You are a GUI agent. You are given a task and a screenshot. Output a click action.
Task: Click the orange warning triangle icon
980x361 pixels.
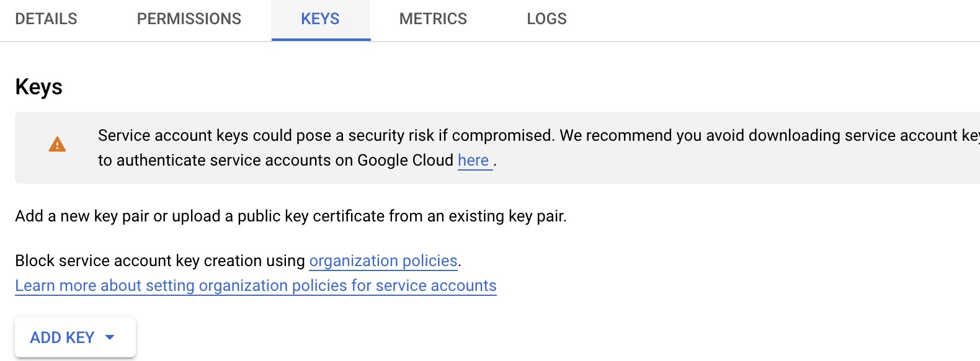[57, 145]
